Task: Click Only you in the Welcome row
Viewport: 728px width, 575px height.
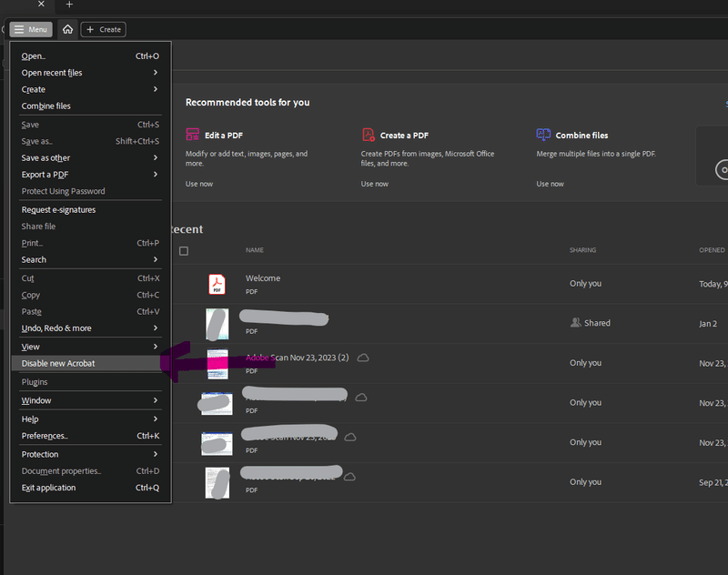Action: 585,284
